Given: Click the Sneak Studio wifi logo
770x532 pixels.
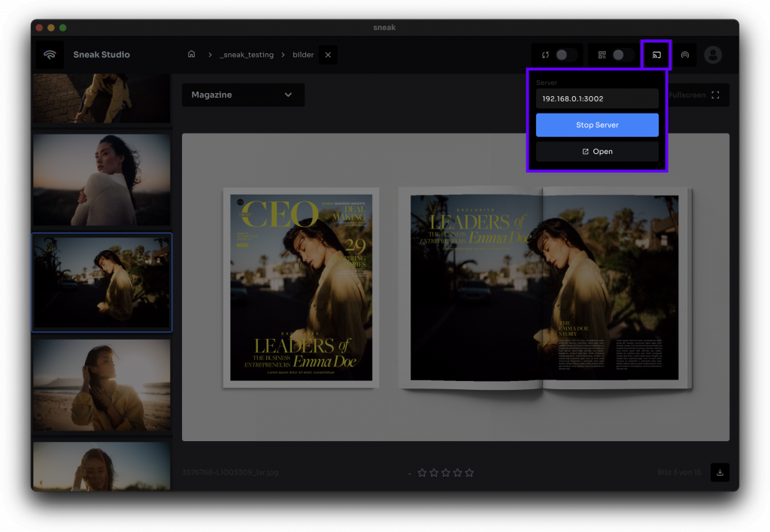Looking at the screenshot, I should point(50,55).
